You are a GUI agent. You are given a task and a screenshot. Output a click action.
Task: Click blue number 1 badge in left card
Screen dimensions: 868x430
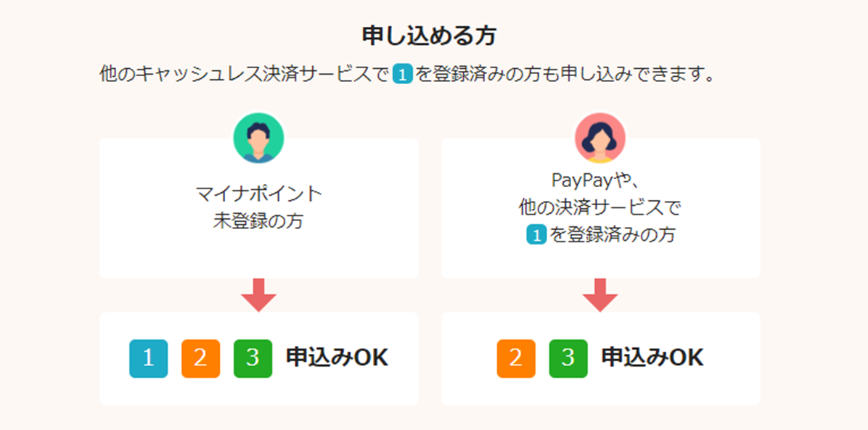point(148,359)
